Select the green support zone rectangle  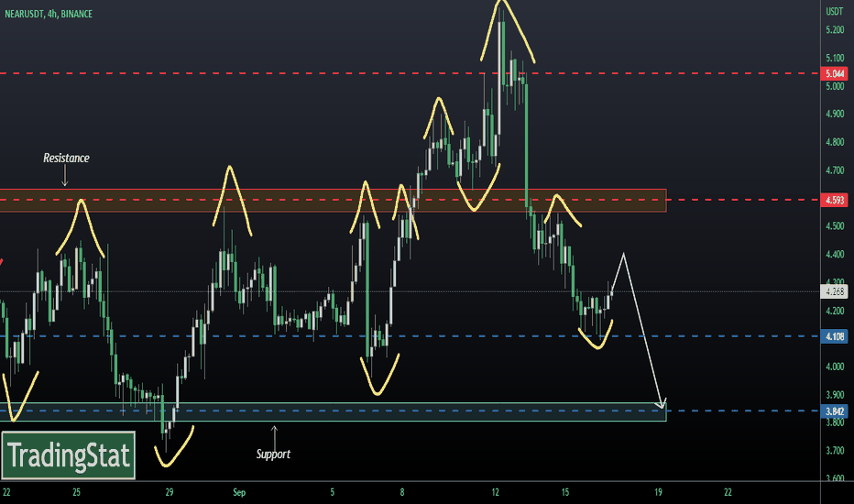pos(333,412)
